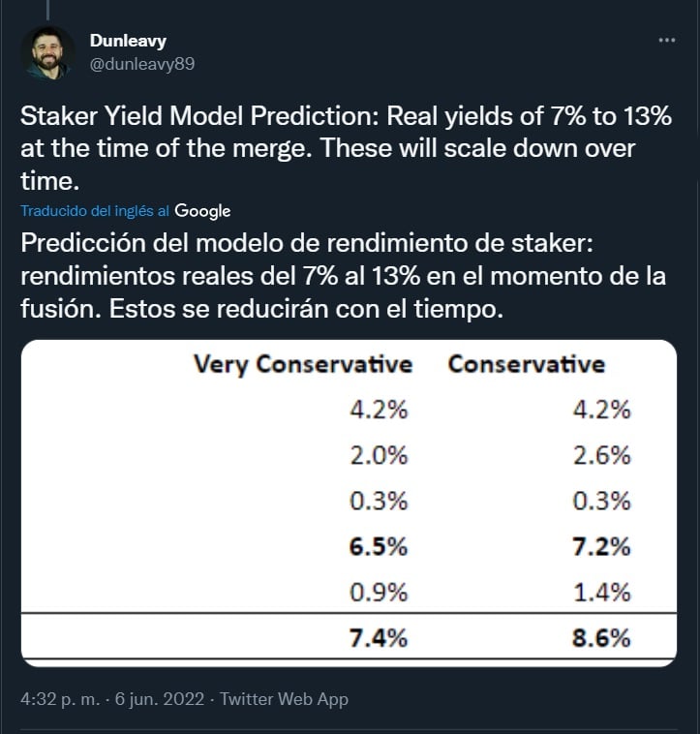Click the original English tweet text

[x=347, y=148]
